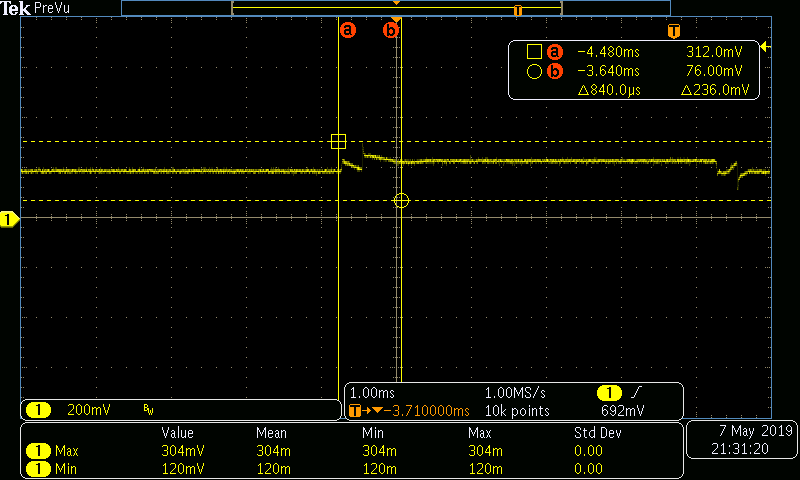Click the delta voltage 236.0mV readout

click(x=715, y=90)
